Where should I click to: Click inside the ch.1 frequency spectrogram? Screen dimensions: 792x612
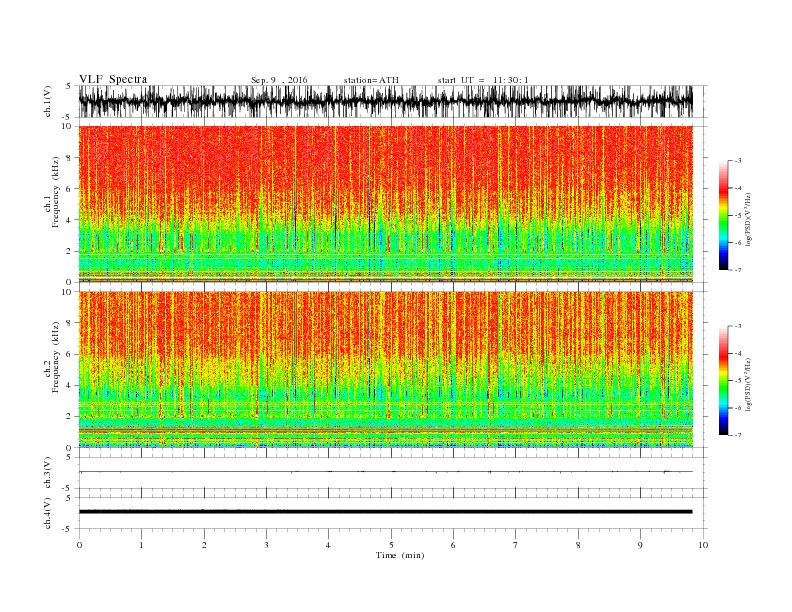point(385,204)
